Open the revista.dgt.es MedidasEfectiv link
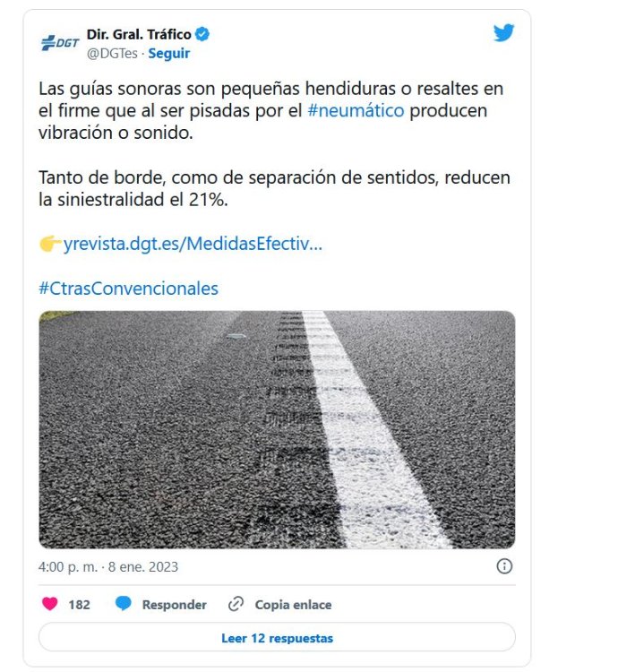The height and width of the screenshot is (672, 618). (x=193, y=244)
